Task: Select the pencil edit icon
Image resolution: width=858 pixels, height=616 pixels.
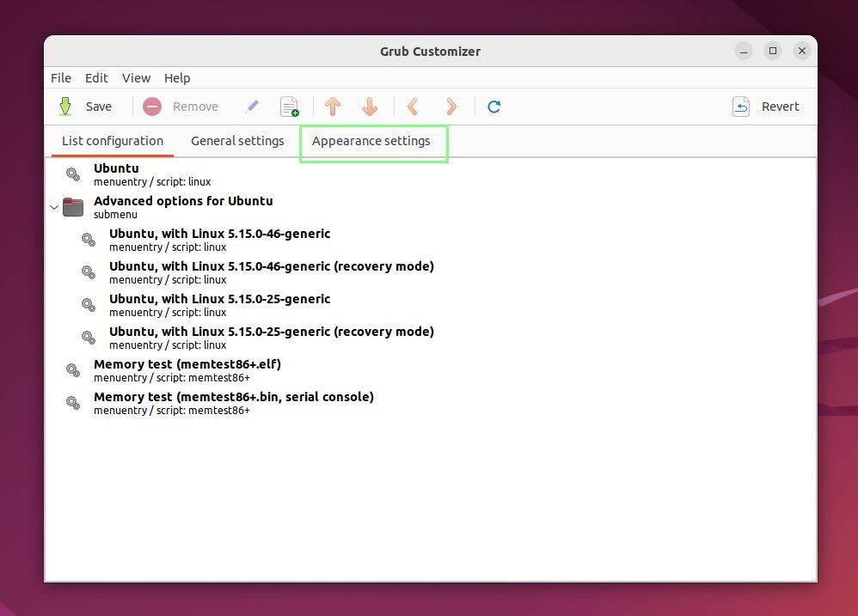Action: [x=252, y=107]
